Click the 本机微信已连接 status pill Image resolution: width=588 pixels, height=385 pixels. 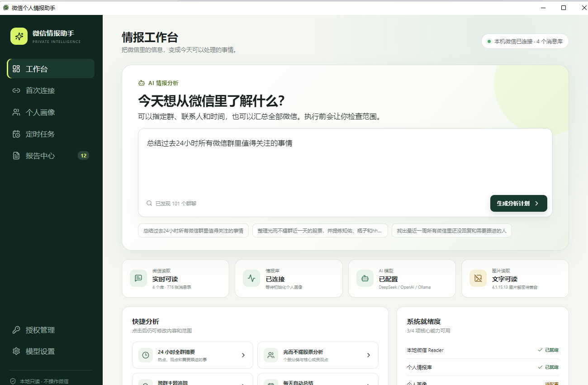pyautogui.click(x=525, y=41)
